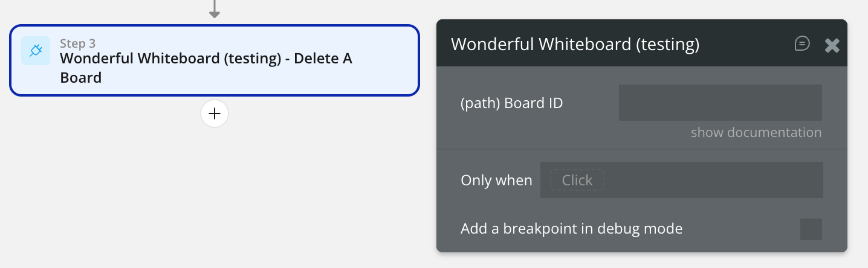Click the plus button to add a step
Screen dimensions: 868x268
coord(215,113)
